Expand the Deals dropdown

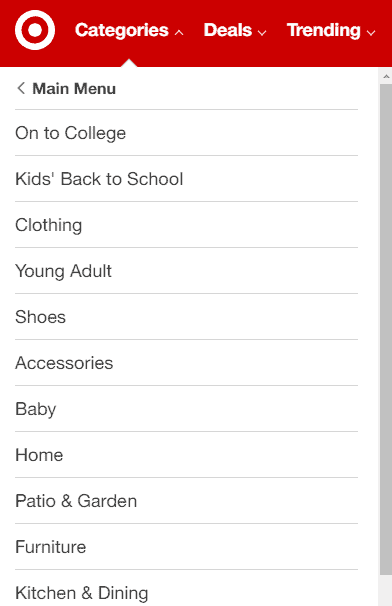235,30
